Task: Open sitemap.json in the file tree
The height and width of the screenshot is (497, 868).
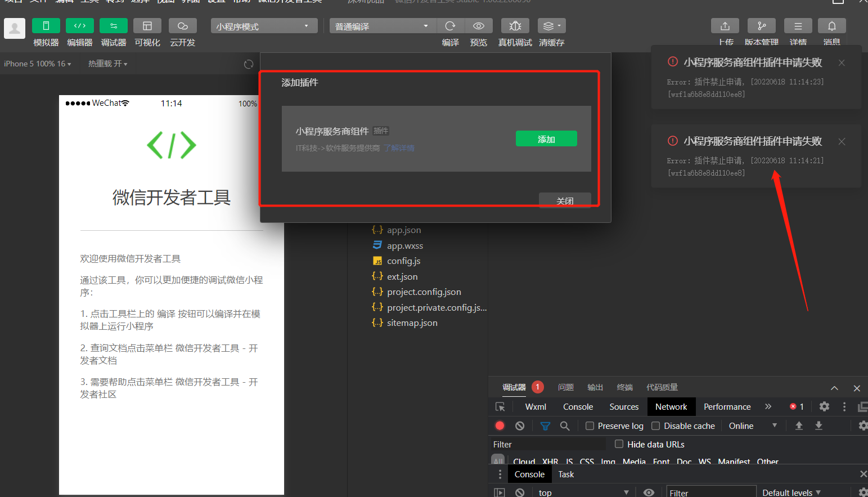Action: point(405,323)
